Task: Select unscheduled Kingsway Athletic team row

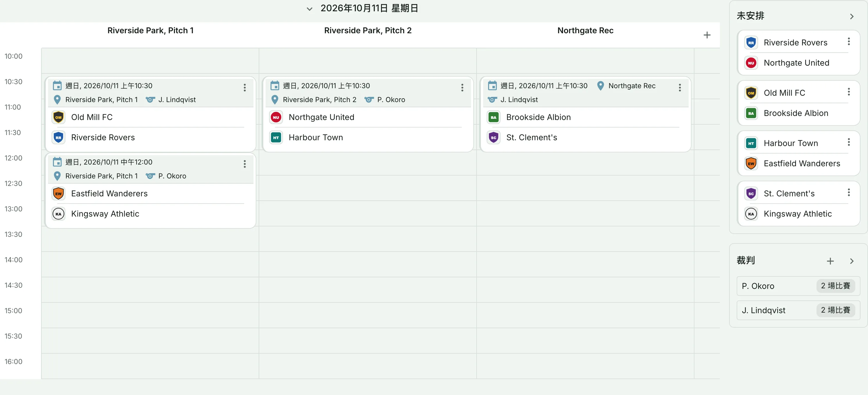Action: coord(796,214)
